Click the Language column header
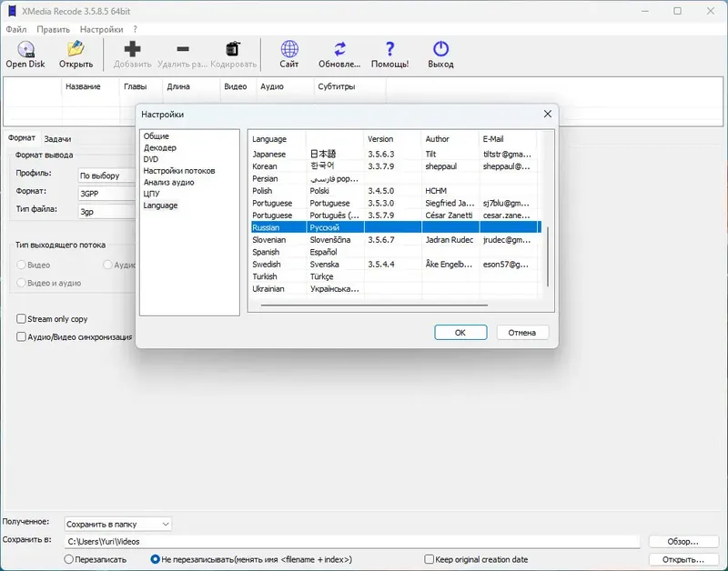Image resolution: width=728 pixels, height=571 pixels. point(278,139)
